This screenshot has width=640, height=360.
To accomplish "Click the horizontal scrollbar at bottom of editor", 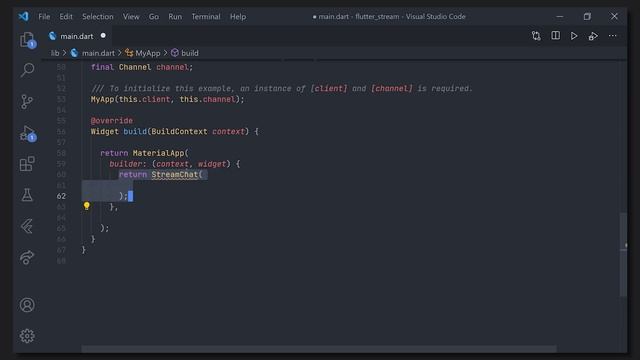I will (x=319, y=349).
